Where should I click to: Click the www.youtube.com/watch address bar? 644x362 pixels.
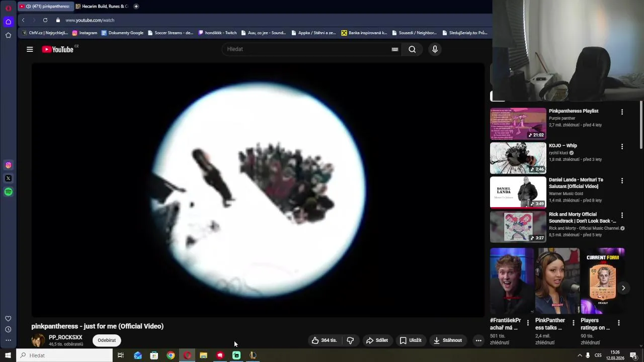(x=90, y=20)
